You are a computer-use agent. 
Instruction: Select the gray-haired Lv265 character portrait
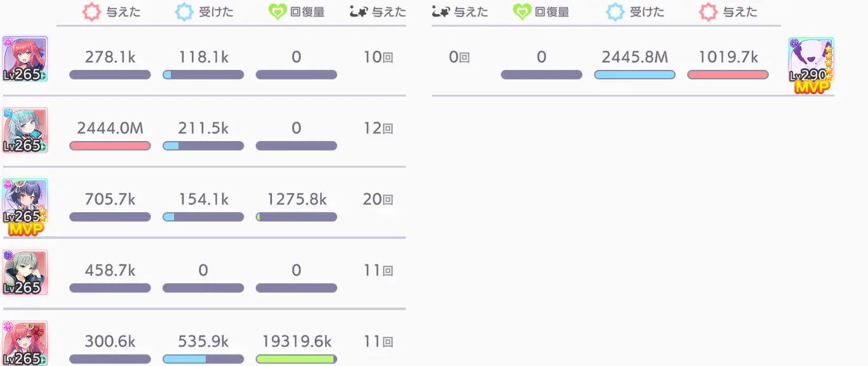25,272
